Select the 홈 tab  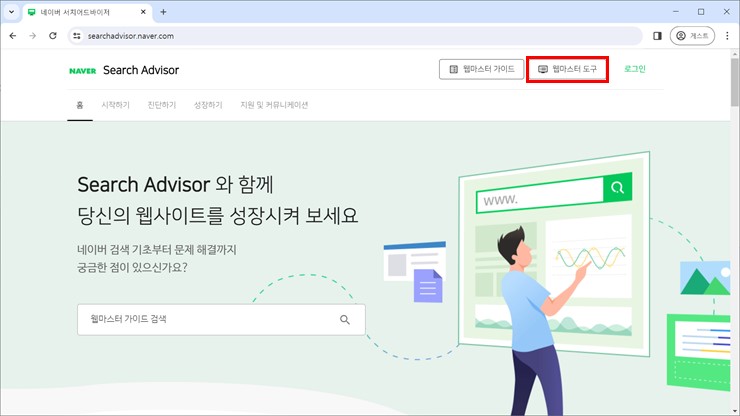click(x=80, y=105)
